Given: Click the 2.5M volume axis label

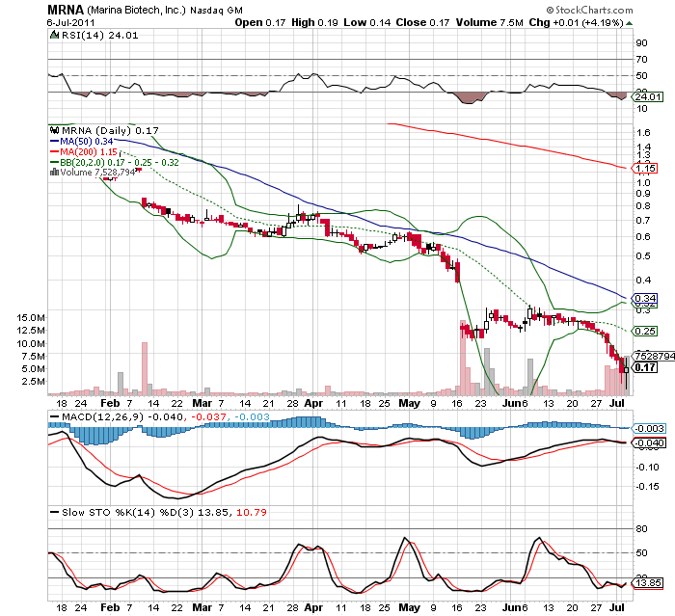Looking at the screenshot, I should click(x=34, y=382).
